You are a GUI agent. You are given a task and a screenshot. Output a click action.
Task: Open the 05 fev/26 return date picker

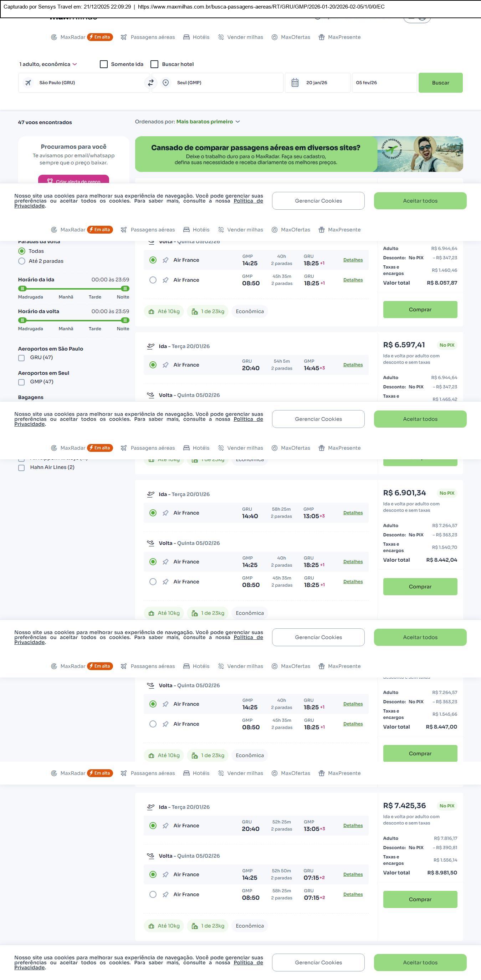[384, 82]
